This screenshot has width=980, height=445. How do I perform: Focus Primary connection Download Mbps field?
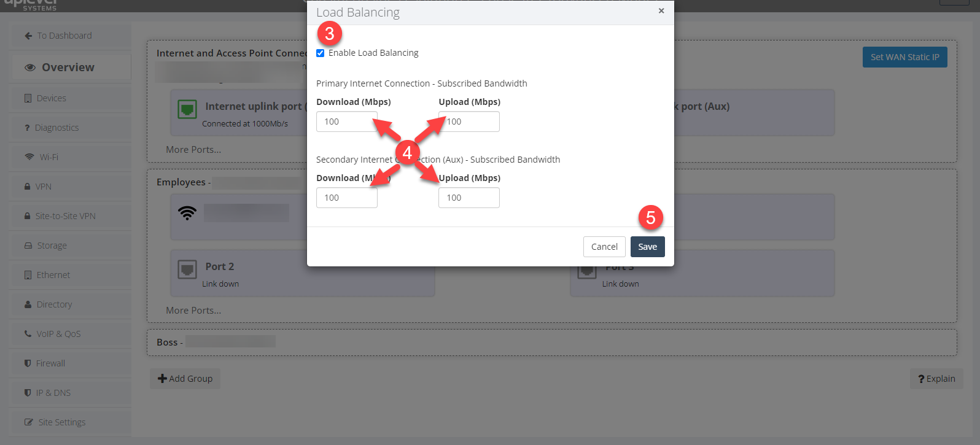point(346,122)
